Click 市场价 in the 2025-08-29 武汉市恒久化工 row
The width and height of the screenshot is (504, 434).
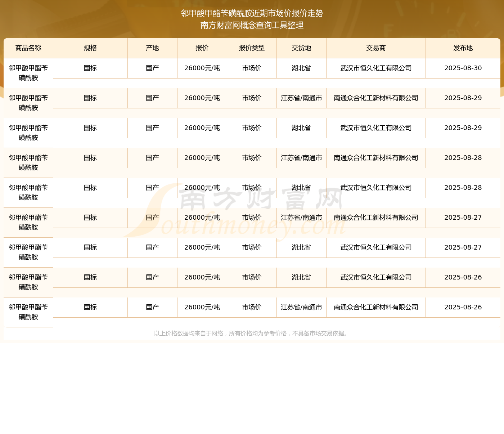252,128
